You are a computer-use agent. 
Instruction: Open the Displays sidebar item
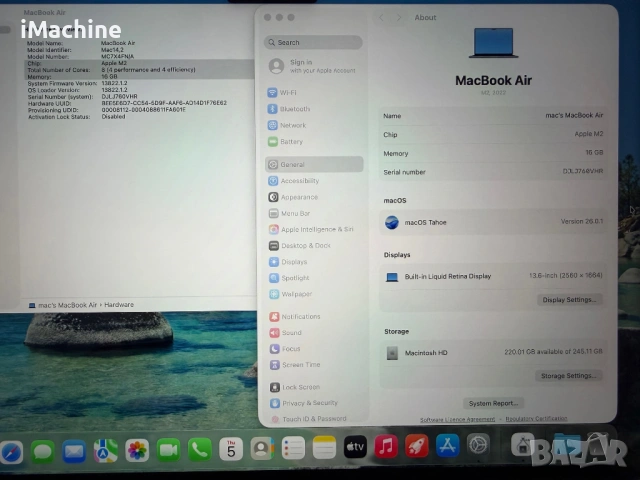coord(313,262)
